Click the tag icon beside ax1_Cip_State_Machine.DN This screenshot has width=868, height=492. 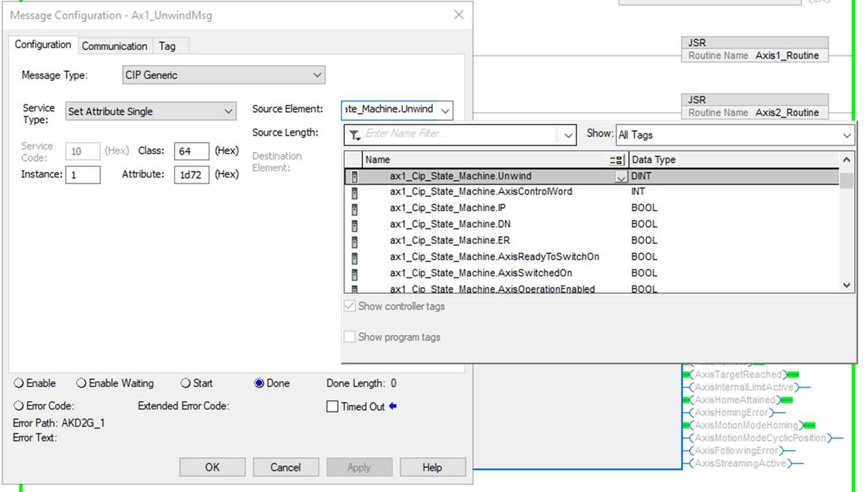(x=355, y=225)
